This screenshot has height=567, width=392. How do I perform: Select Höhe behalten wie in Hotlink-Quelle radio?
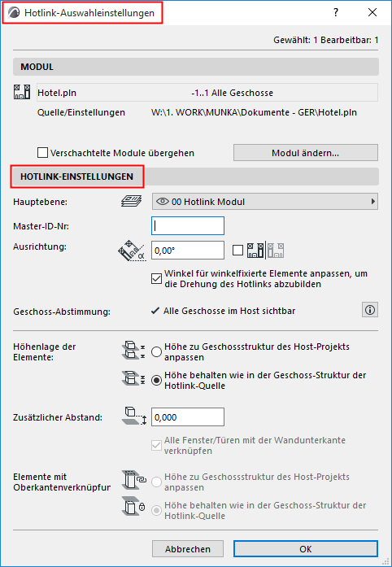(156, 381)
